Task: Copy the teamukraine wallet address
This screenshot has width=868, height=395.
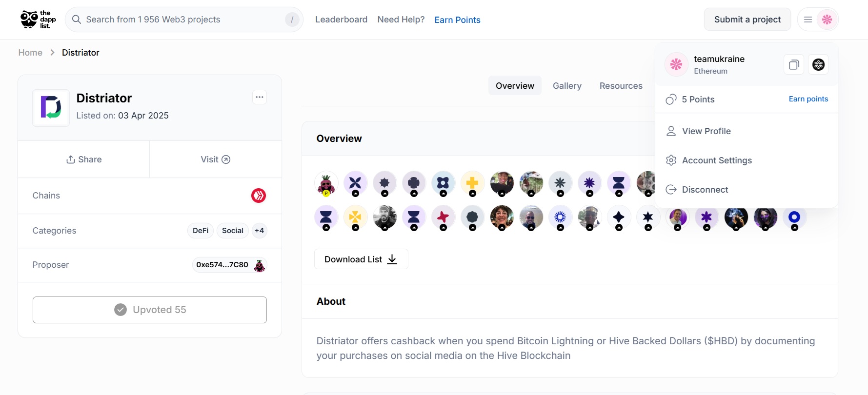Action: (794, 64)
